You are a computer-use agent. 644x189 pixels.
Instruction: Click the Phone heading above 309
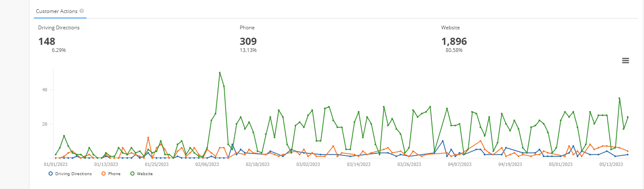point(247,28)
